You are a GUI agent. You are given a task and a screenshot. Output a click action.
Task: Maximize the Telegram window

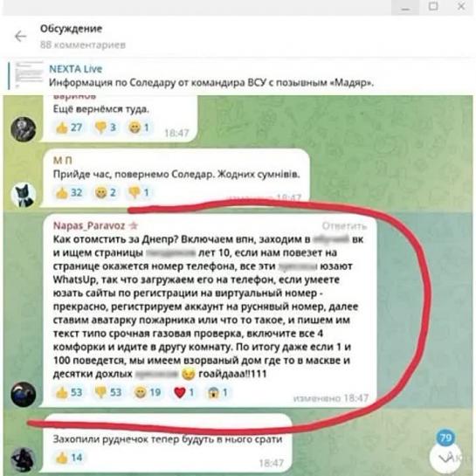coord(433,6)
